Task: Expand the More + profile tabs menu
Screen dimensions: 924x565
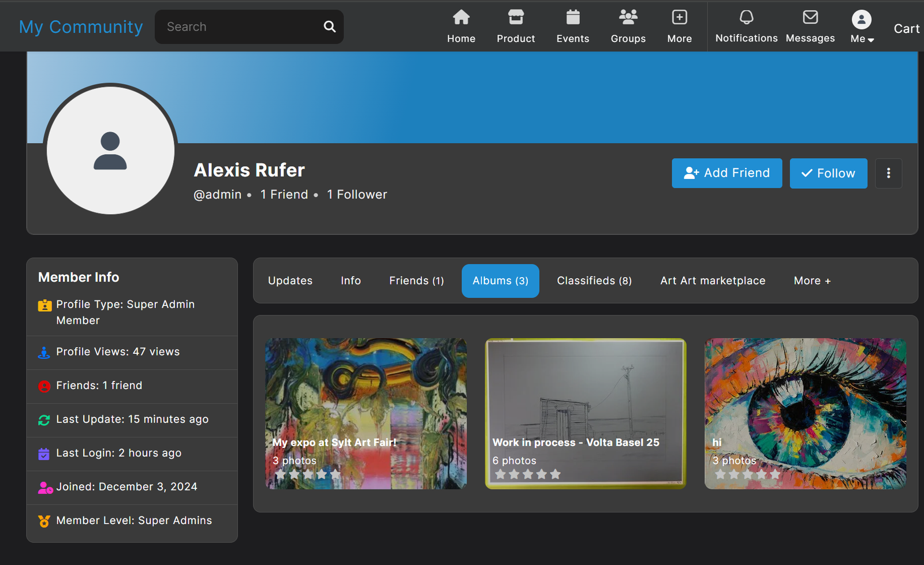Action: (812, 281)
